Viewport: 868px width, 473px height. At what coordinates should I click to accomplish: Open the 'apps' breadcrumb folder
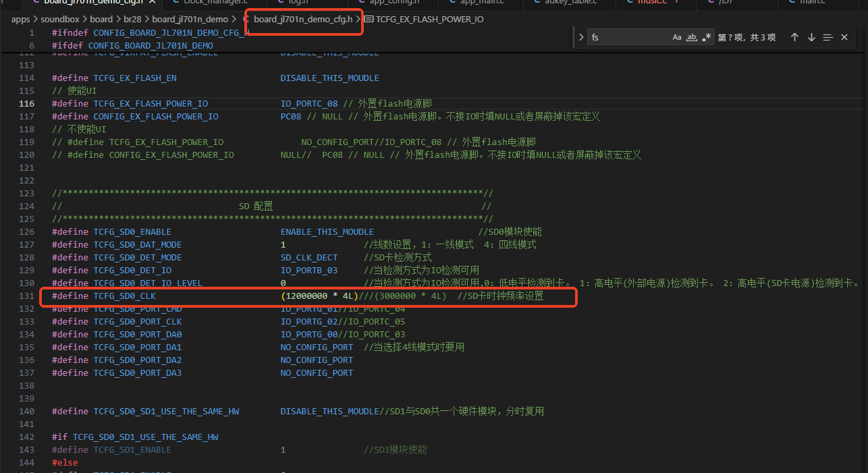point(20,19)
